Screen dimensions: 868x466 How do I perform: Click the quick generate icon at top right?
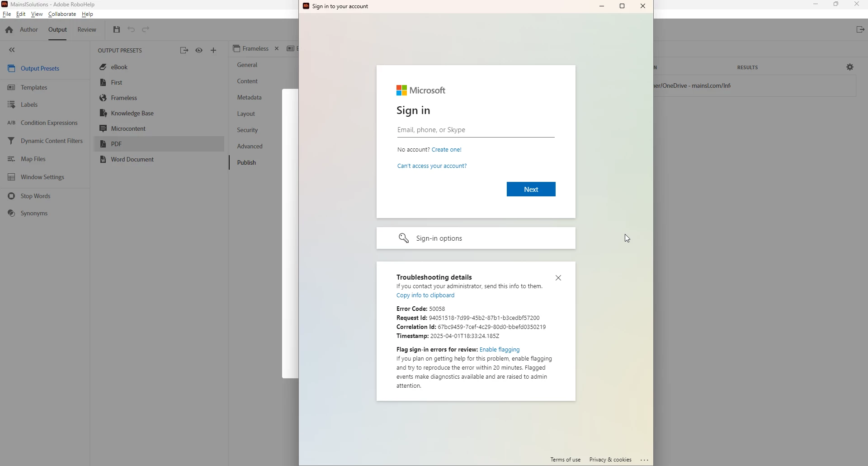click(860, 30)
